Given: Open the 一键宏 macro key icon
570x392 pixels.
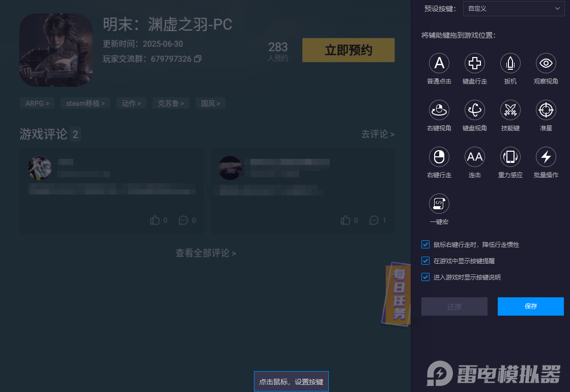Looking at the screenshot, I should [439, 203].
